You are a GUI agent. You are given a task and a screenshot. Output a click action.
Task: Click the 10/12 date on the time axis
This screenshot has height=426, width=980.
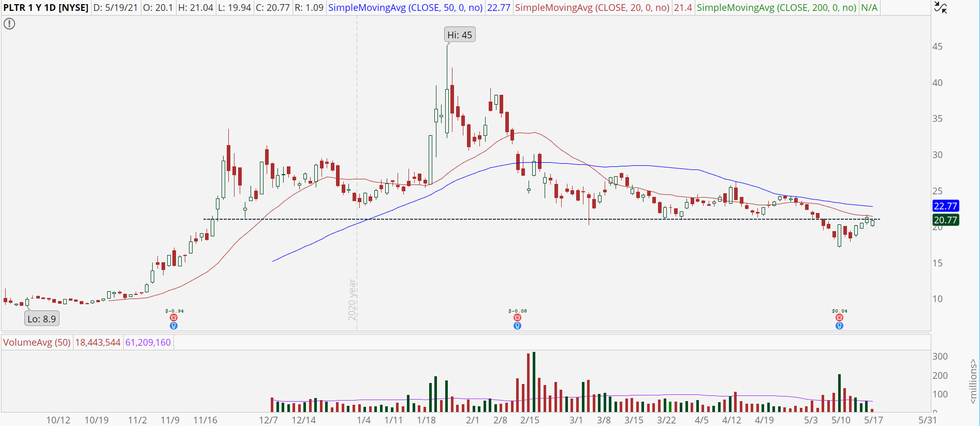(58, 420)
